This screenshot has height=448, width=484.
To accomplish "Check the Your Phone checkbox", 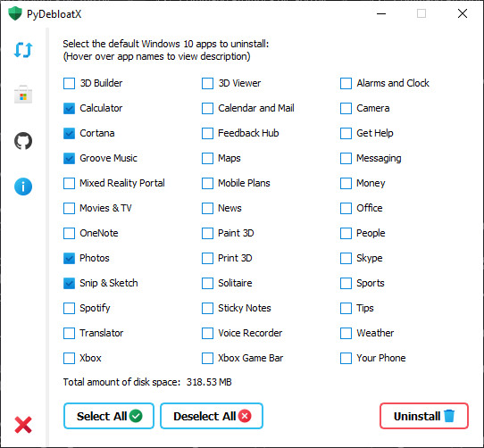I will pyautogui.click(x=346, y=358).
